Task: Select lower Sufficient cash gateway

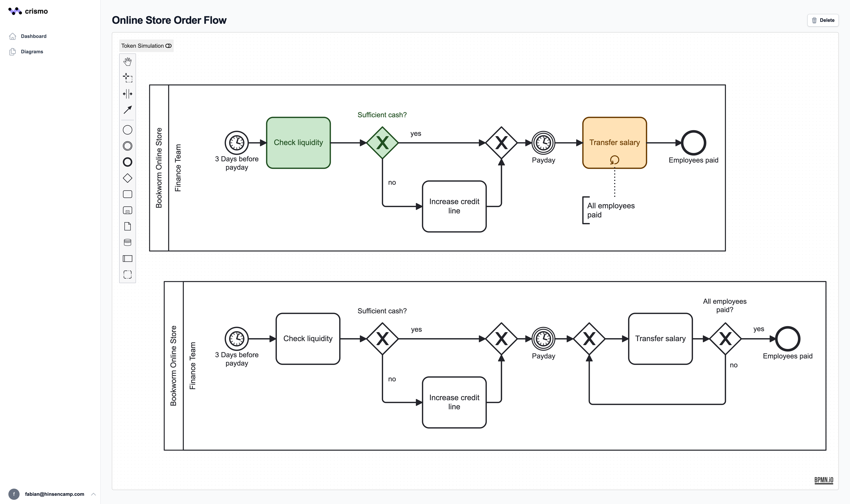Action: tap(382, 339)
